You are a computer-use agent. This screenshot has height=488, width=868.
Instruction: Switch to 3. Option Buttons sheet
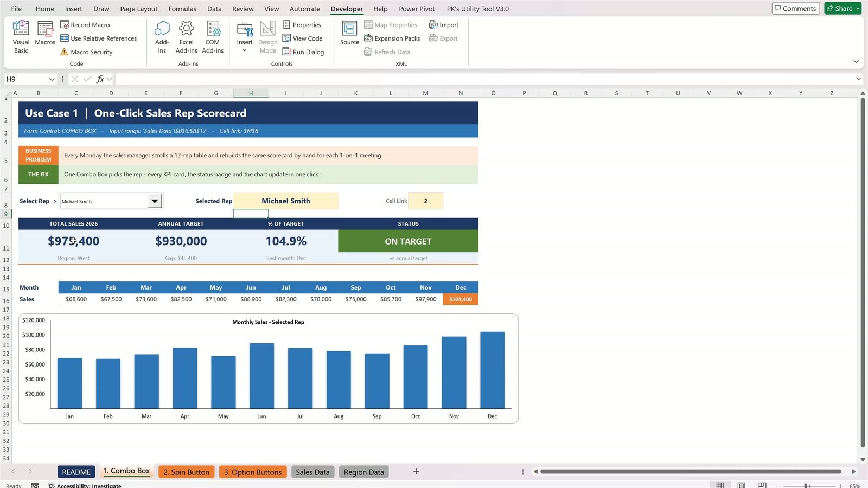tap(253, 472)
